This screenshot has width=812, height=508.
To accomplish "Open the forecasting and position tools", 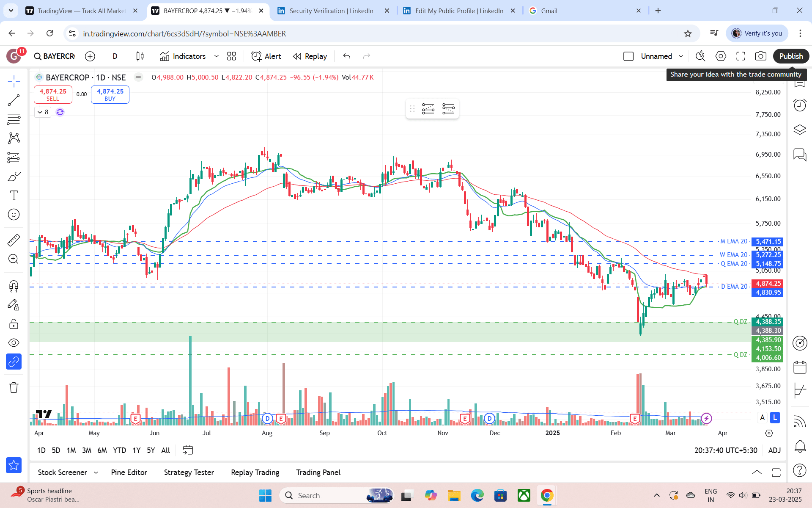I will pyautogui.click(x=14, y=157).
